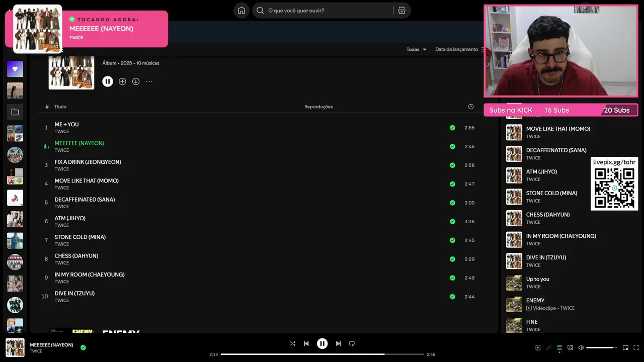This screenshot has height=362, width=644.
Task: Open the Now Playing view icon
Action: [x=538, y=347]
